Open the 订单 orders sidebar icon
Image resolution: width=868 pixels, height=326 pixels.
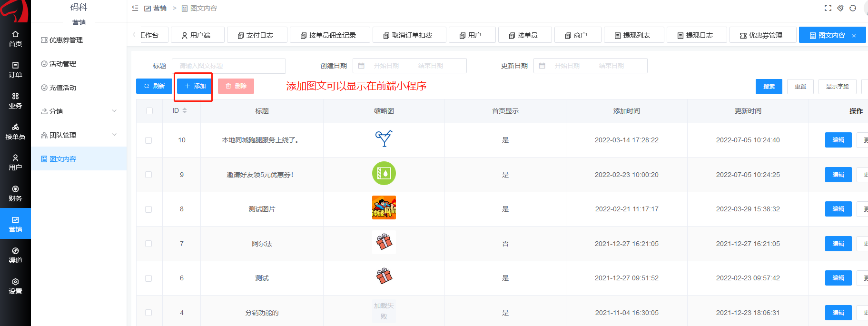coord(15,69)
